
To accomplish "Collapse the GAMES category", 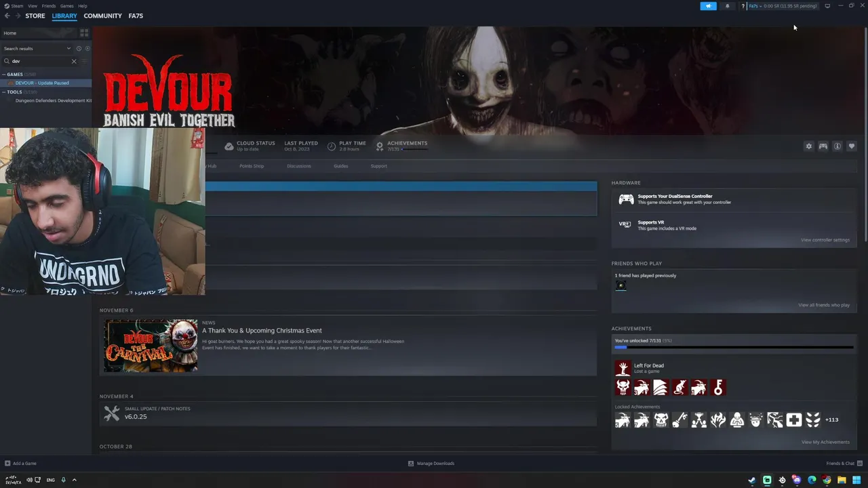I will point(4,74).
